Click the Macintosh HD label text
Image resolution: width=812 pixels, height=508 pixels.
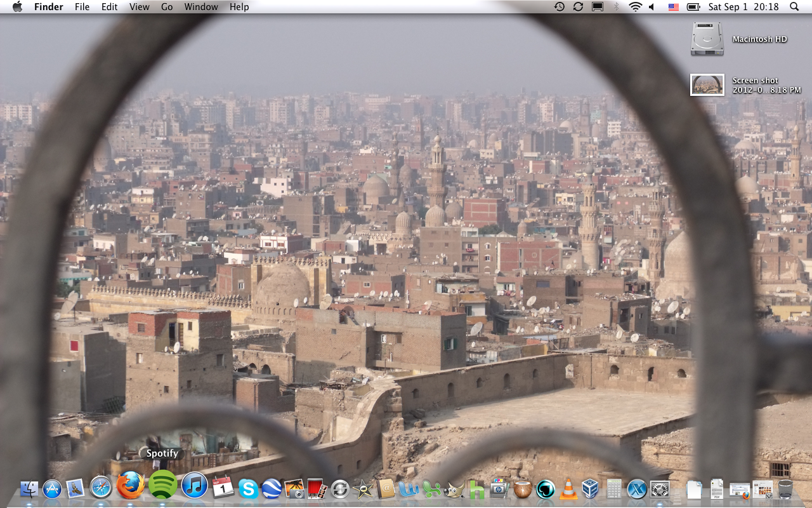(759, 39)
